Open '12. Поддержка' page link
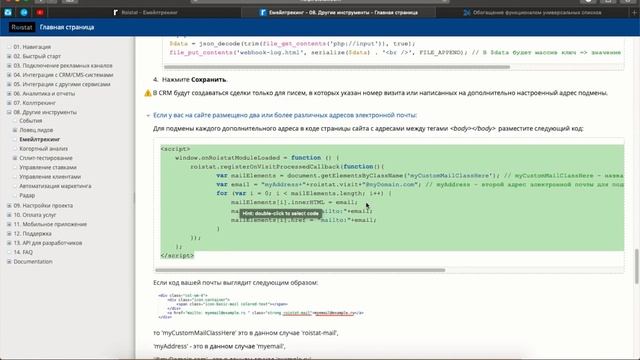This screenshot has height=360, width=640. (32, 234)
